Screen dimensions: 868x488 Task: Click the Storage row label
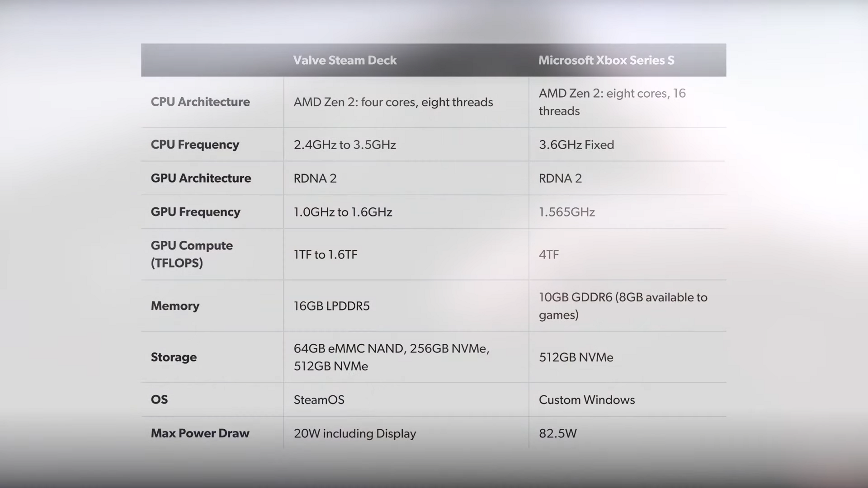(x=174, y=357)
